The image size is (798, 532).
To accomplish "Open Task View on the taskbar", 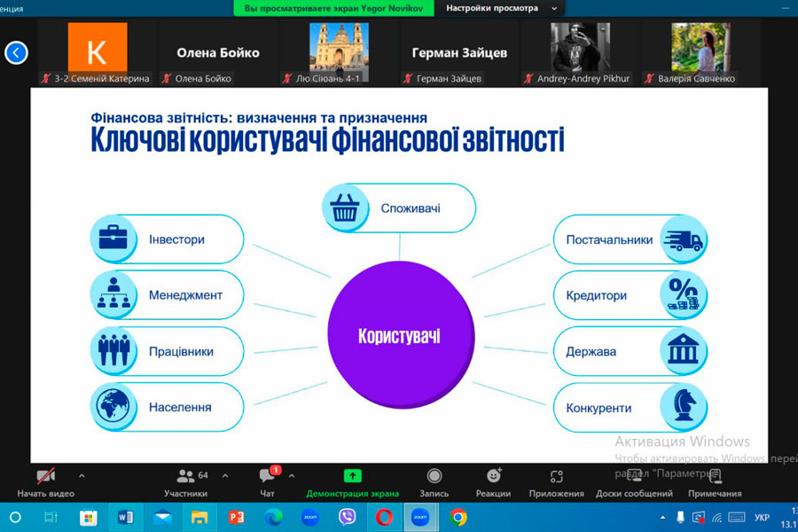I will pyautogui.click(x=51, y=518).
